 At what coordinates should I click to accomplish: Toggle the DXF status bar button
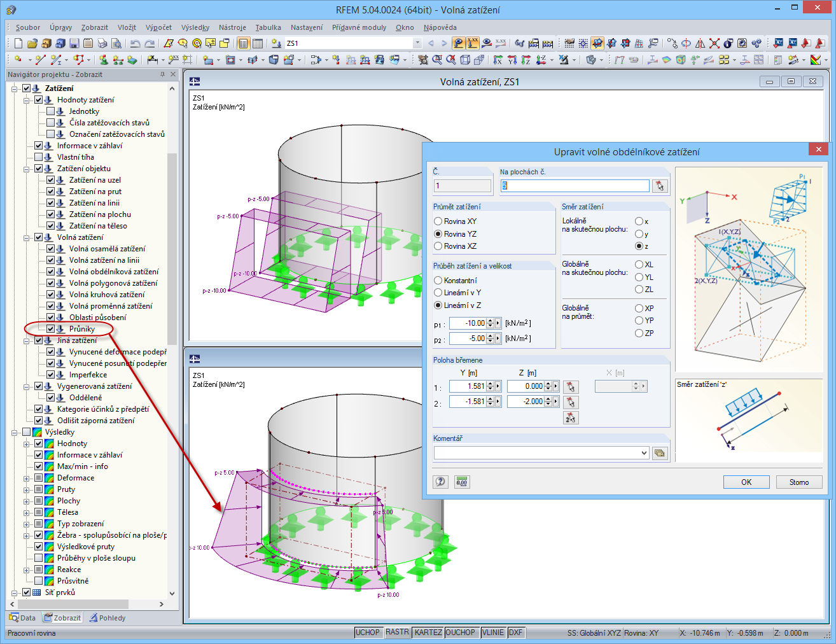(515, 633)
